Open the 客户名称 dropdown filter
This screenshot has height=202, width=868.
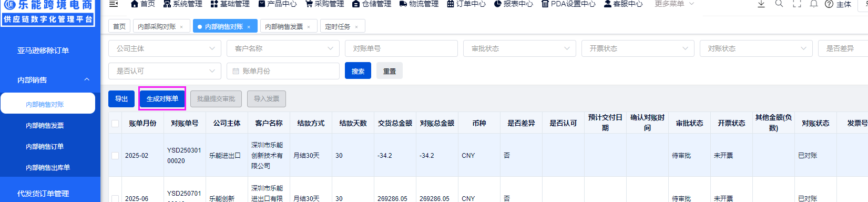pyautogui.click(x=283, y=48)
